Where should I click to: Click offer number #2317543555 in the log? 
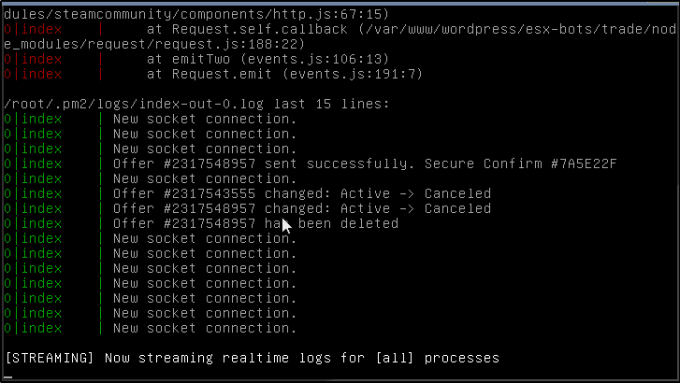[209, 193]
